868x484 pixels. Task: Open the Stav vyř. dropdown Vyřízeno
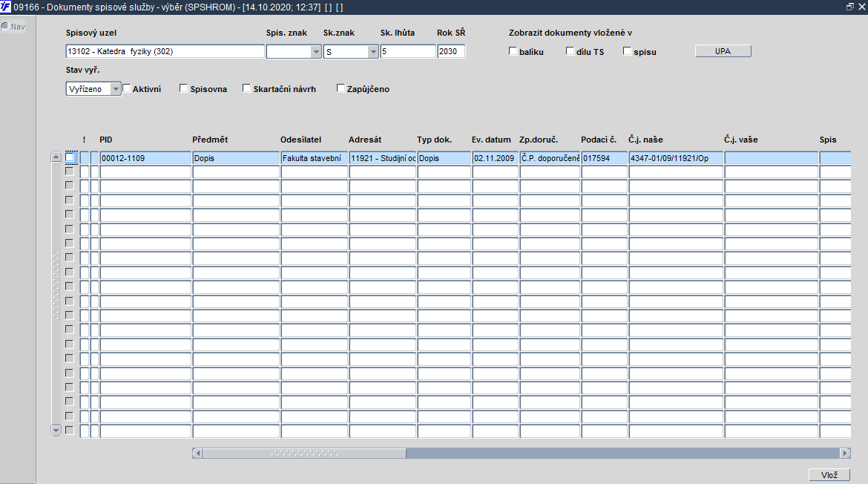(115, 88)
